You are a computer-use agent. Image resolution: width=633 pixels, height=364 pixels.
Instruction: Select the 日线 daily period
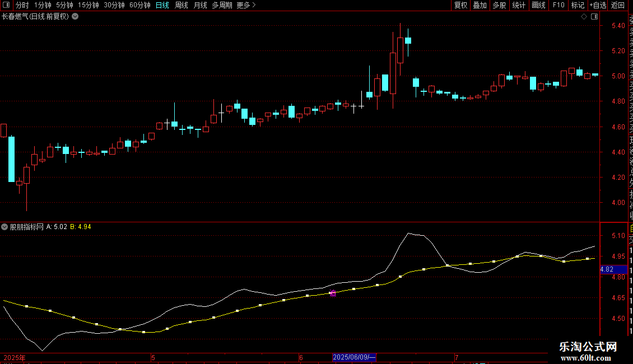click(162, 5)
